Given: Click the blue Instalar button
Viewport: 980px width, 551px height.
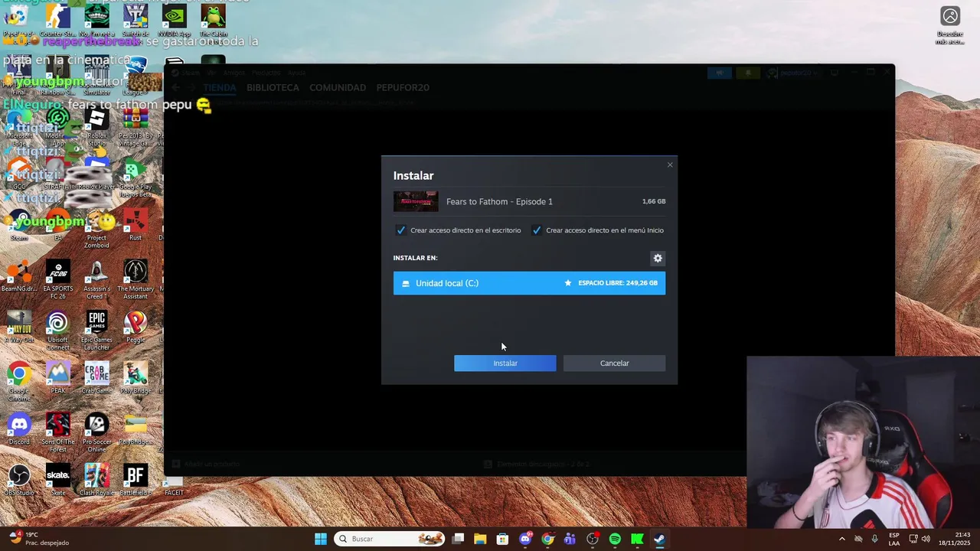Looking at the screenshot, I should pyautogui.click(x=505, y=364).
